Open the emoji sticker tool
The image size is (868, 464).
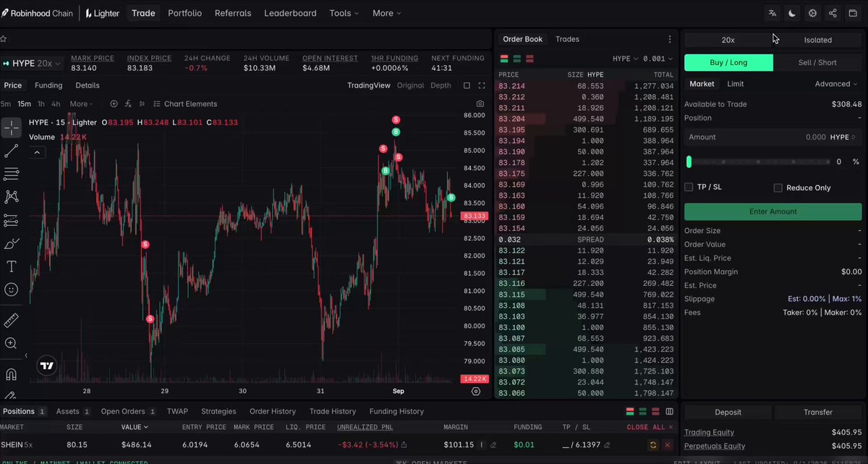click(12, 289)
